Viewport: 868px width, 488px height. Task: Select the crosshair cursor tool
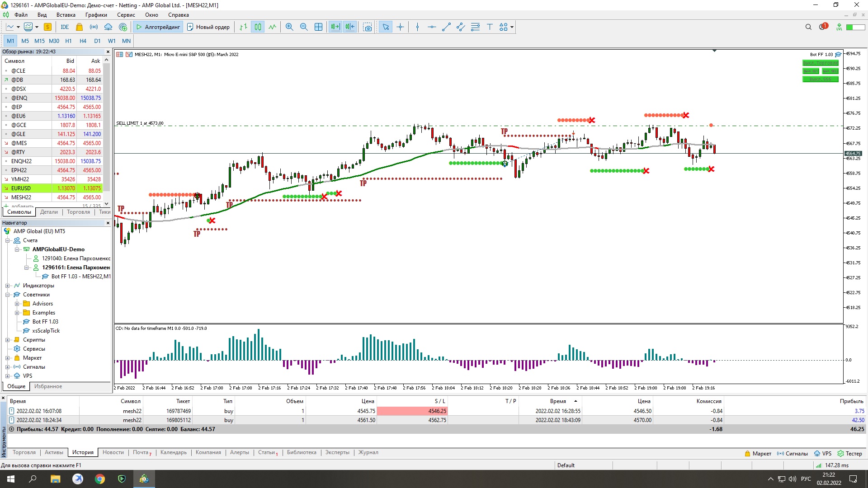tap(400, 27)
